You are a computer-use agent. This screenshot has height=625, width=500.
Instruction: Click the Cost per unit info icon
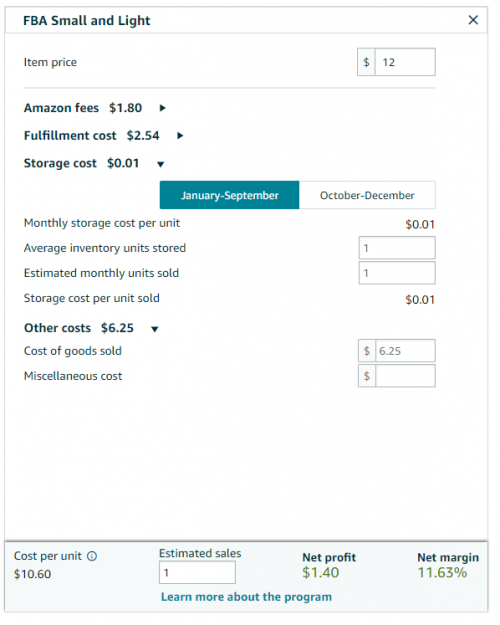[x=92, y=556]
